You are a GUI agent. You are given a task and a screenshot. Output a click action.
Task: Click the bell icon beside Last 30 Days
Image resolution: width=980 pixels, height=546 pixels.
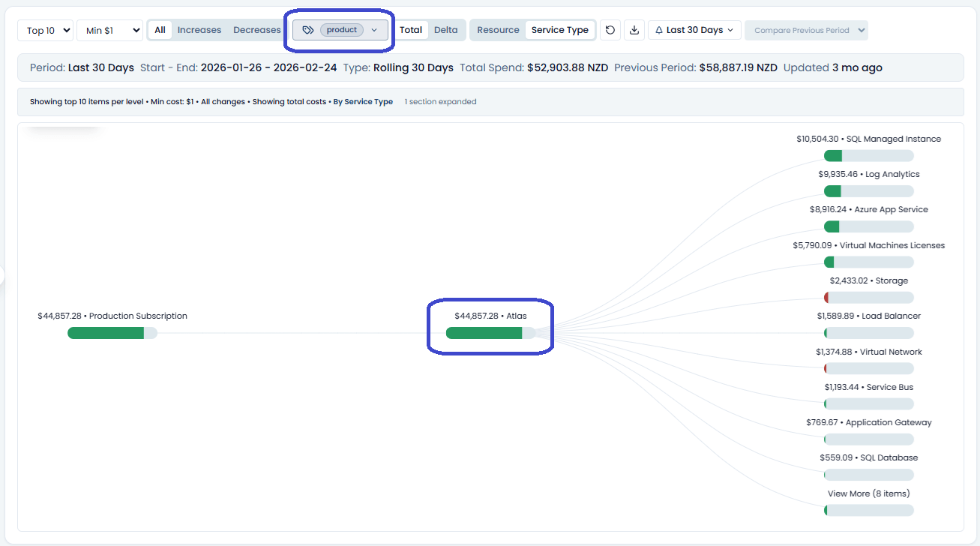click(659, 30)
